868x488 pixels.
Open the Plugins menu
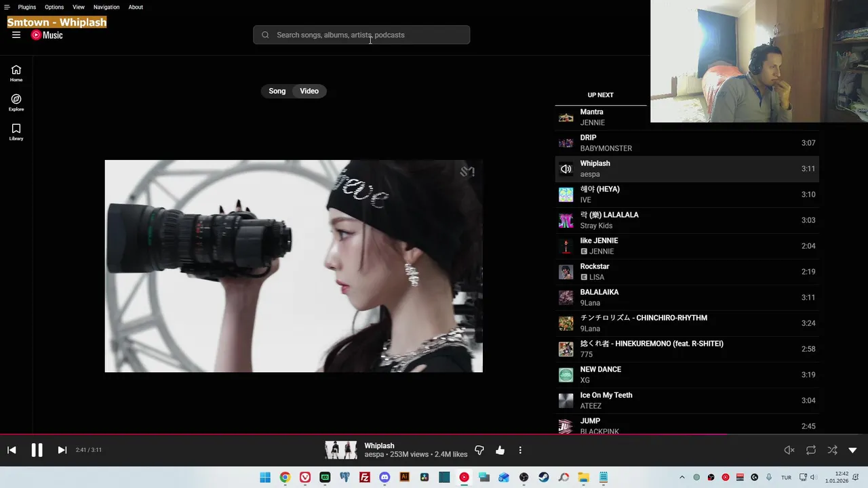pyautogui.click(x=27, y=7)
